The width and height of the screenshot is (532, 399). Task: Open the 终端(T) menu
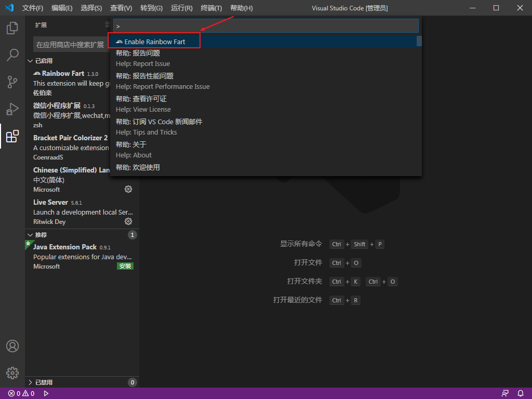pos(211,8)
